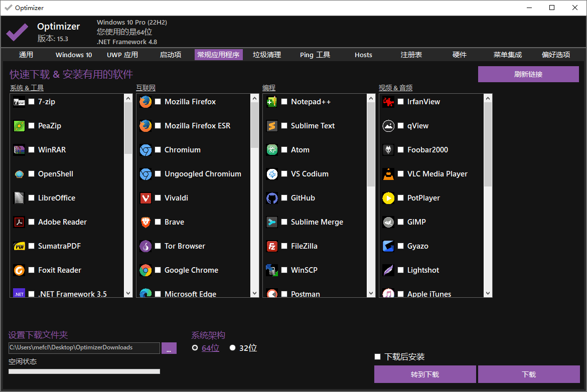Click the PeaZip green icon
The width and height of the screenshot is (587, 392).
coord(19,126)
